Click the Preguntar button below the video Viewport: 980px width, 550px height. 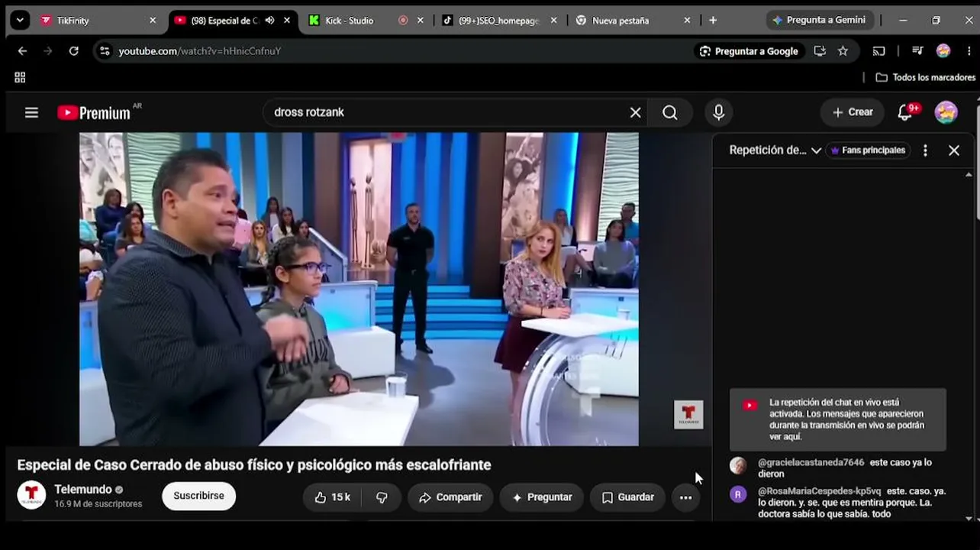(542, 497)
